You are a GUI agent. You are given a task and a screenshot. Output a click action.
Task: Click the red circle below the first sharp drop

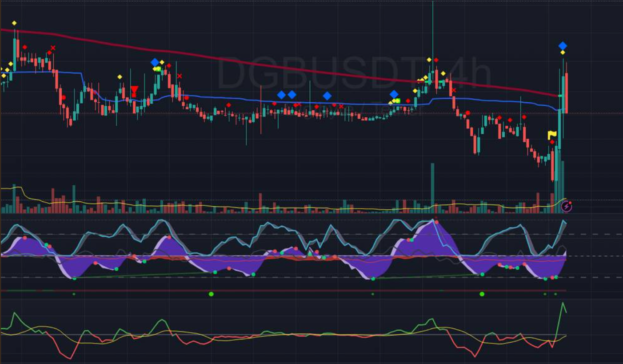coord(64,97)
